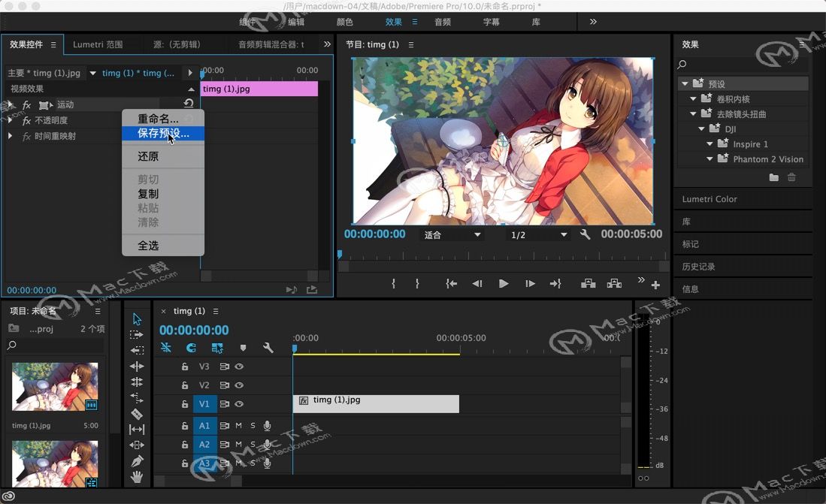Switch to the Lumetri Scopes tab

tap(98, 45)
